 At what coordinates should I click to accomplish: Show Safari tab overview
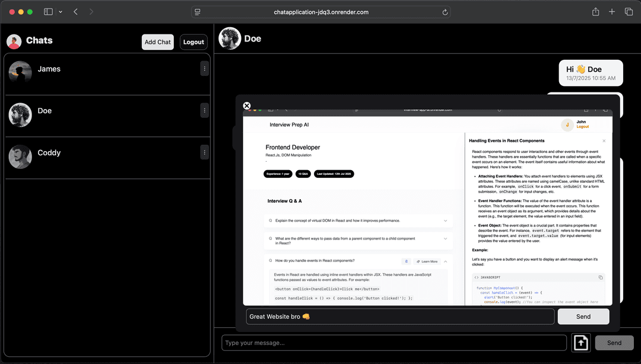coord(629,12)
